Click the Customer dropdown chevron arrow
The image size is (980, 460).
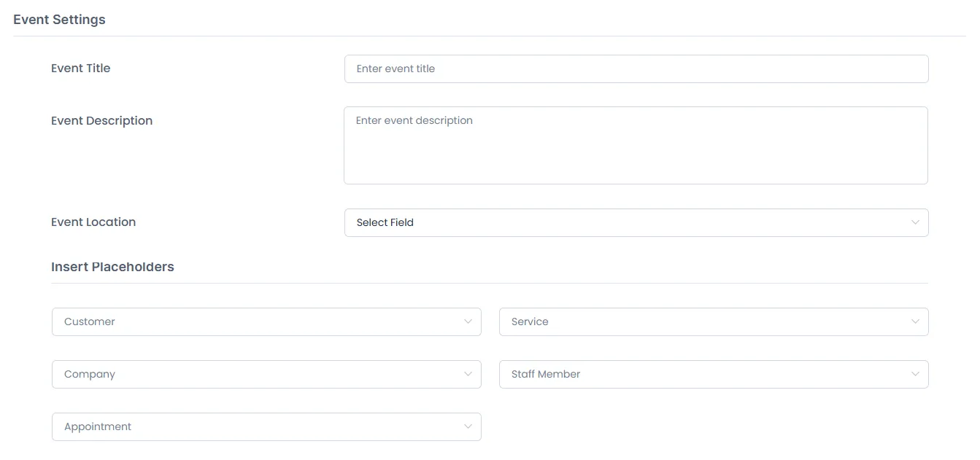[x=468, y=321]
